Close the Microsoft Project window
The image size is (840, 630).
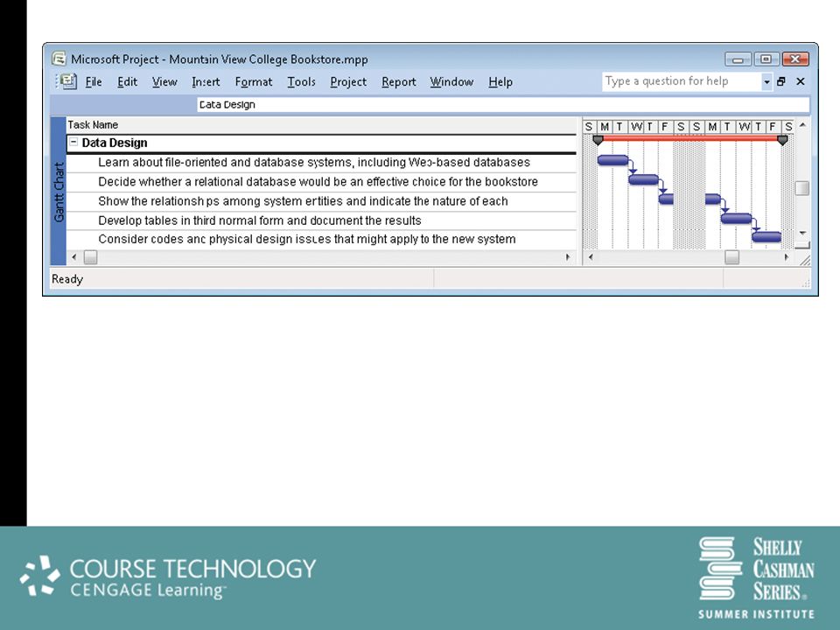pyautogui.click(x=795, y=59)
